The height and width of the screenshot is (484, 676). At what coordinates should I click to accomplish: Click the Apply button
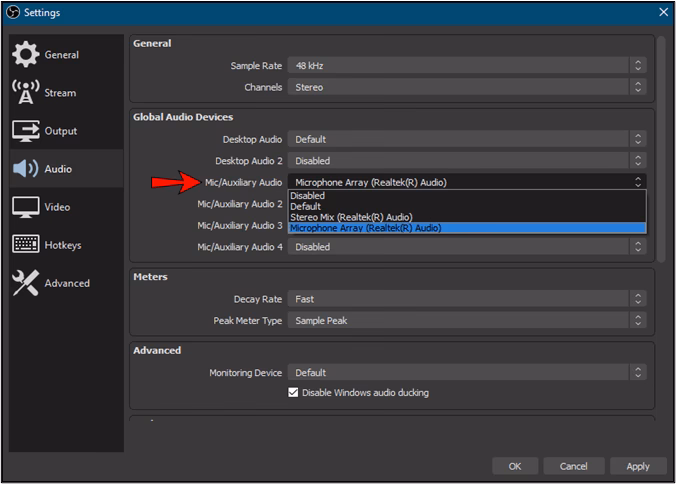[x=638, y=466]
